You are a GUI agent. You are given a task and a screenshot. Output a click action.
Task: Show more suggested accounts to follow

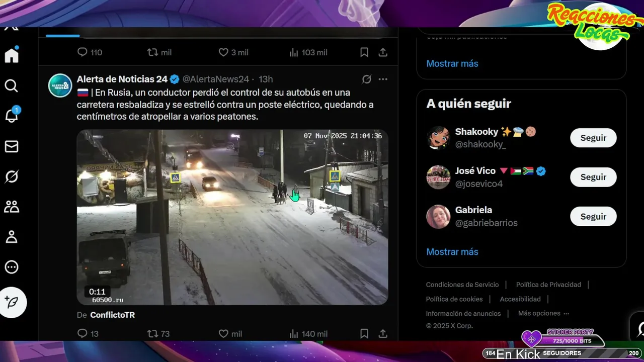[x=452, y=252]
